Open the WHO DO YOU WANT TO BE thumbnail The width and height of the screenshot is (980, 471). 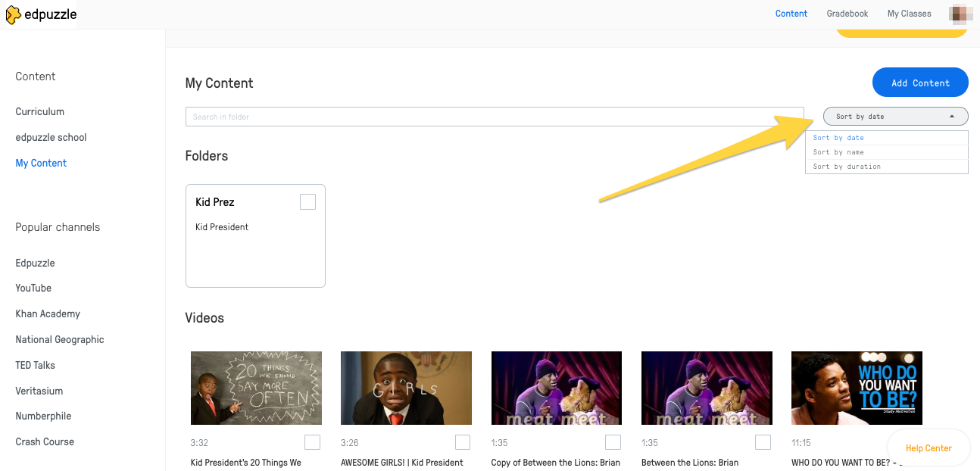point(857,388)
